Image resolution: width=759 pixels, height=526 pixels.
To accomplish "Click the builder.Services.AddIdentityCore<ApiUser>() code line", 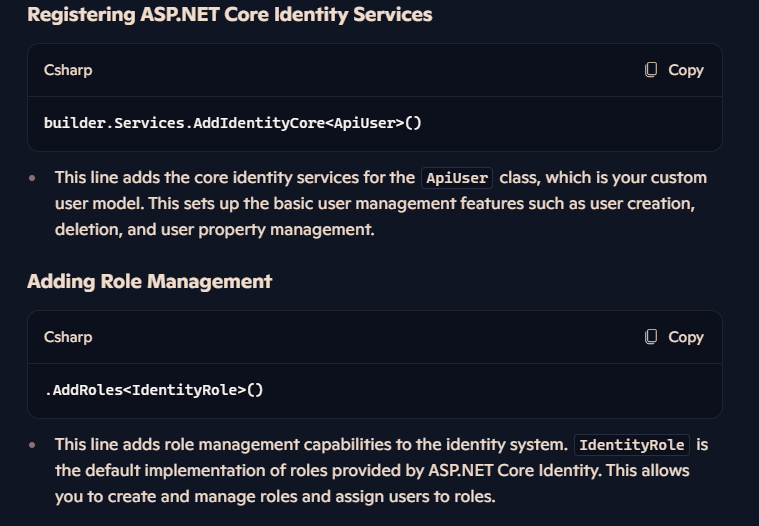I will [233, 123].
